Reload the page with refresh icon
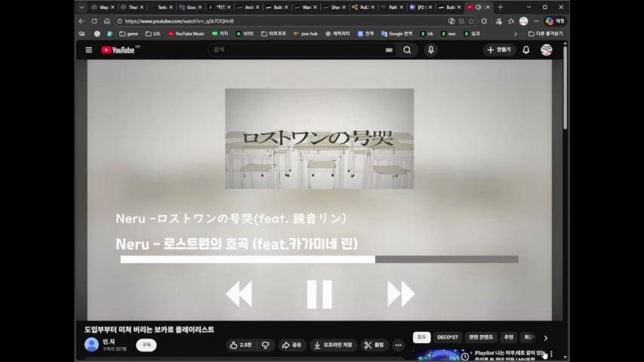644x362 pixels. coord(94,21)
